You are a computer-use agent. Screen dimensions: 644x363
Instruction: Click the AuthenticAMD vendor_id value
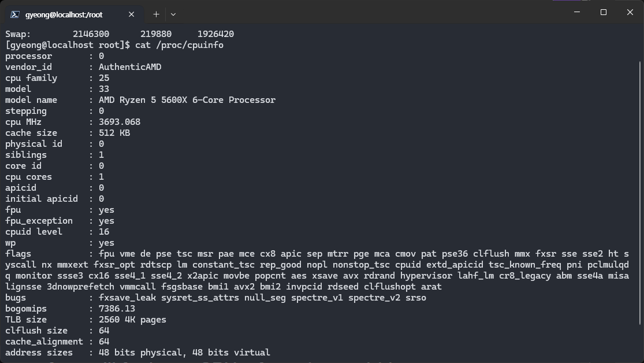(130, 67)
